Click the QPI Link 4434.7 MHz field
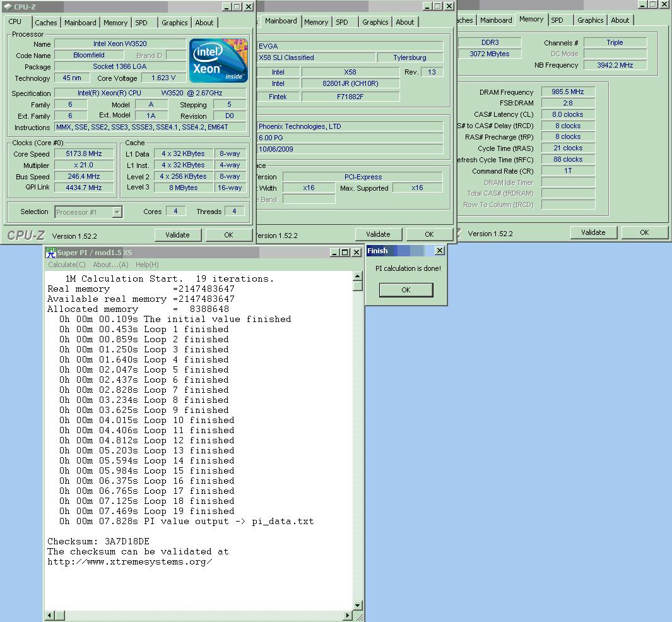Viewport: 672px width, 622px height. pos(84,188)
